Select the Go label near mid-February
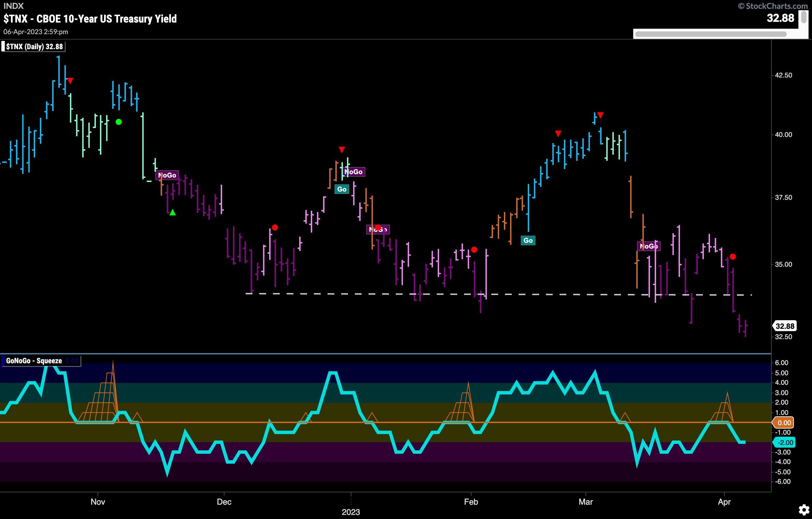 pos(528,240)
